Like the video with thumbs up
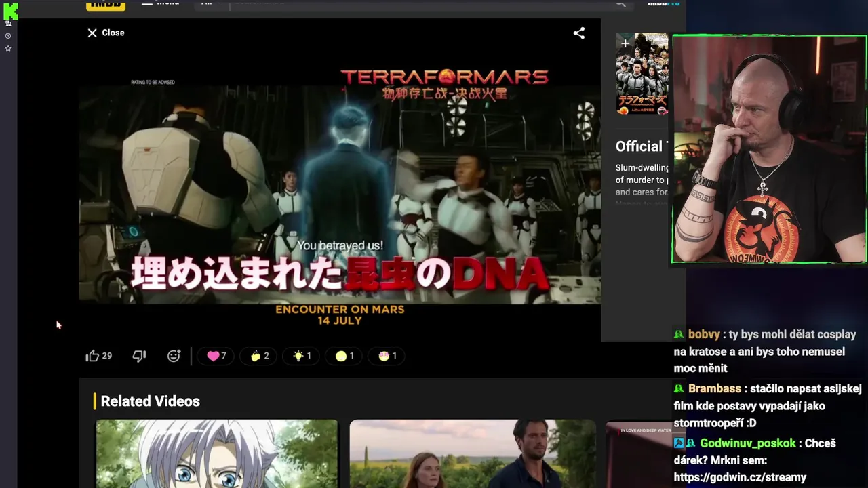868x488 pixels. tap(92, 356)
